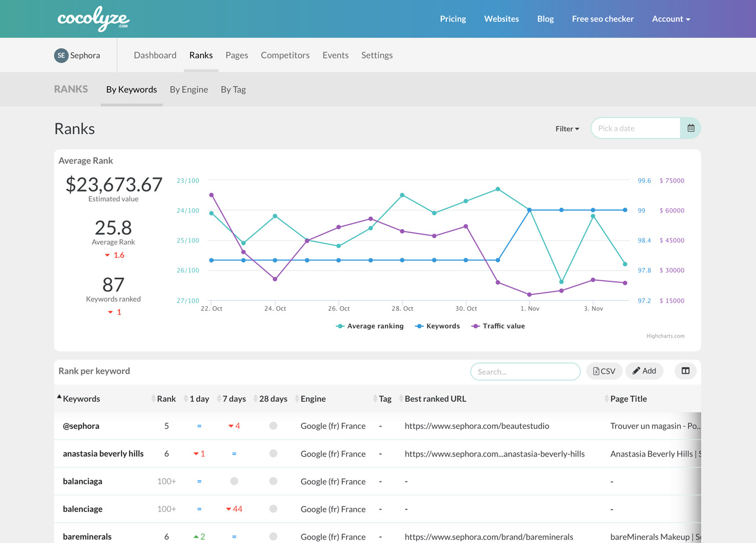
Task: Switch to By Keywords view
Action: pyautogui.click(x=132, y=90)
